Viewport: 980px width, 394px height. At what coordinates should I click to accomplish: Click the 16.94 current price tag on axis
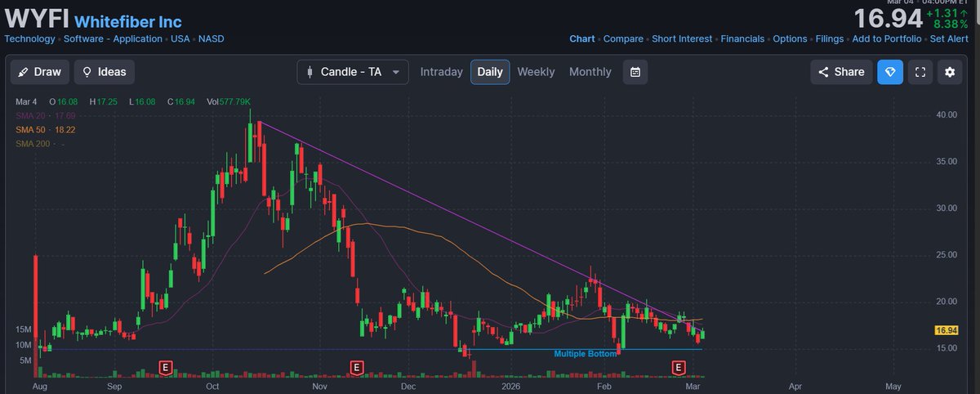coord(948,330)
